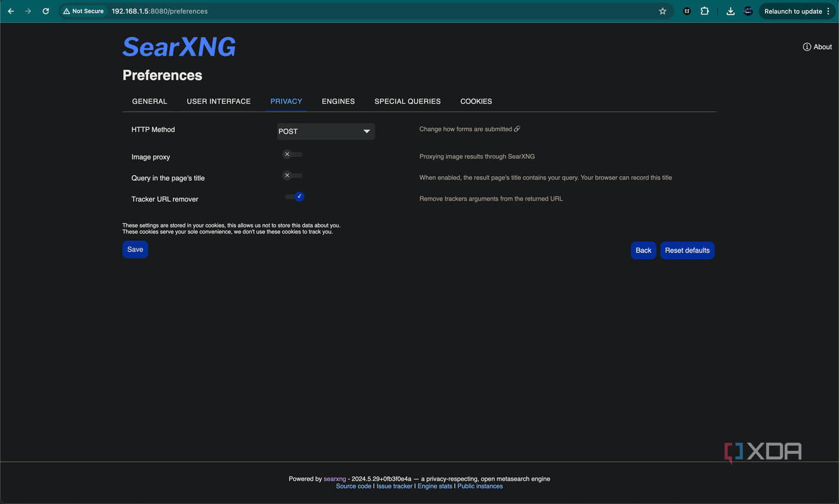Image resolution: width=839 pixels, height=504 pixels.
Task: Click the browser forward arrow
Action: pos(28,11)
